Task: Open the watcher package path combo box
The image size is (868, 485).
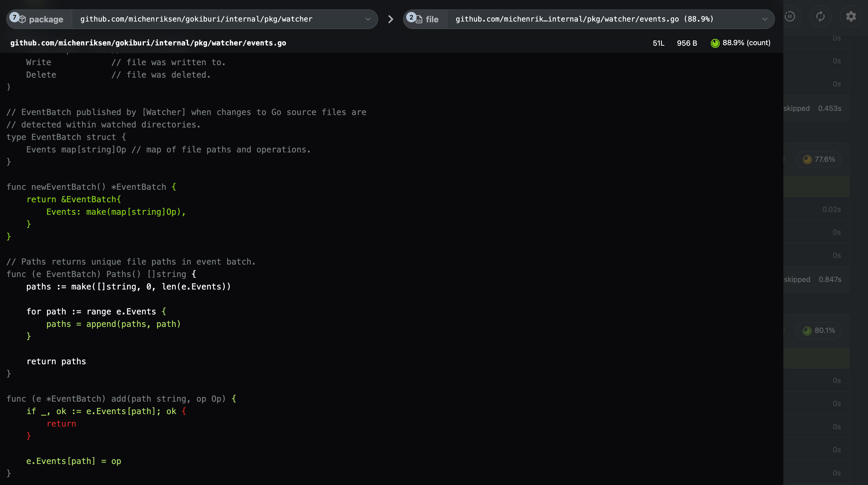Action: [x=196, y=19]
